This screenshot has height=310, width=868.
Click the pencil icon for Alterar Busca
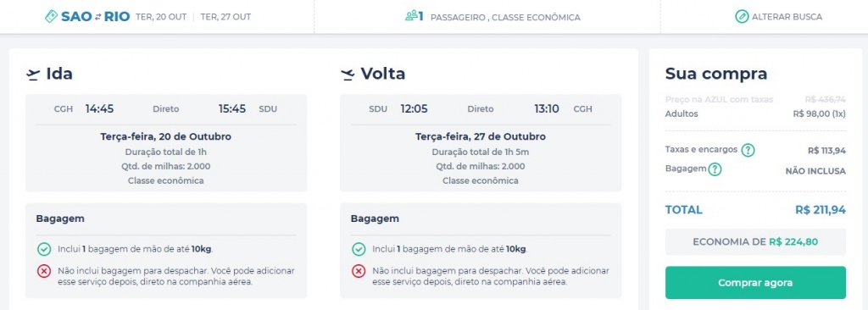point(742,17)
